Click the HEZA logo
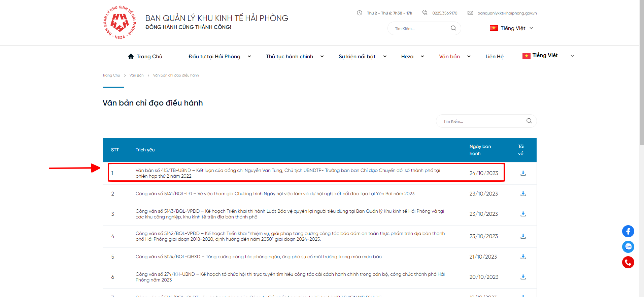This screenshot has width=644, height=297. 120,22
